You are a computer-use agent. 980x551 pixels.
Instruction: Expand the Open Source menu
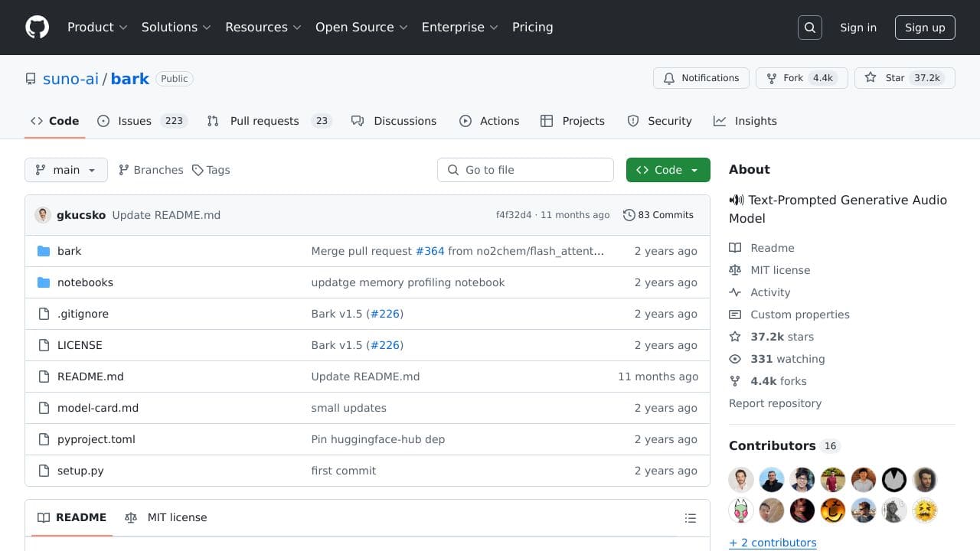pos(361,27)
